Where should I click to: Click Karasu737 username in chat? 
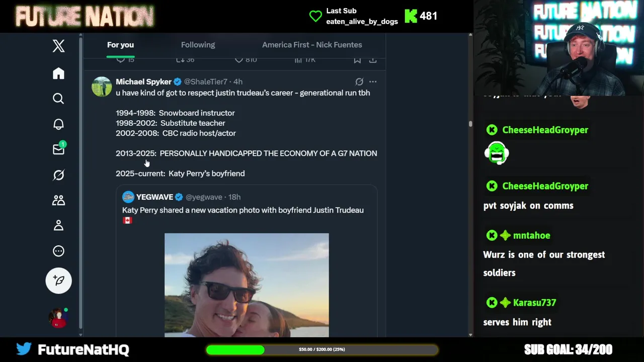pyautogui.click(x=534, y=303)
